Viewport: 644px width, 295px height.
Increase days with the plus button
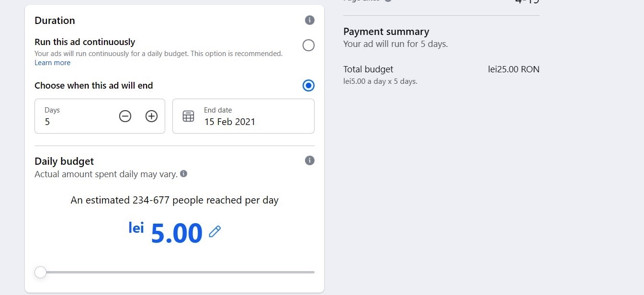[151, 116]
